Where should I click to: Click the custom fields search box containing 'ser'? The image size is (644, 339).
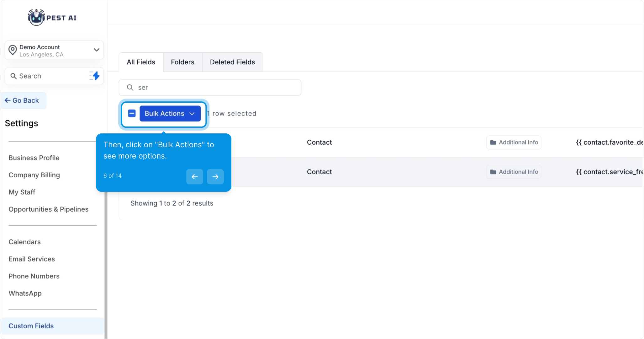click(210, 88)
